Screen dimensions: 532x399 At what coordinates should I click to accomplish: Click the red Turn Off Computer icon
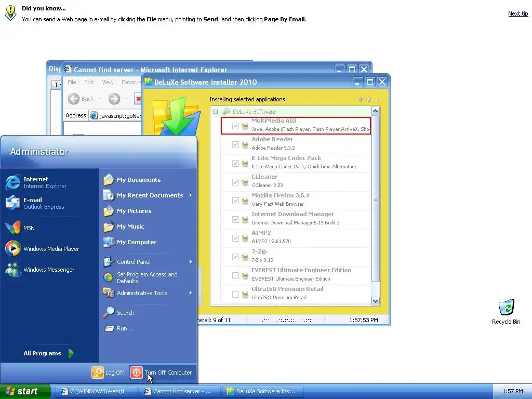[137, 372]
